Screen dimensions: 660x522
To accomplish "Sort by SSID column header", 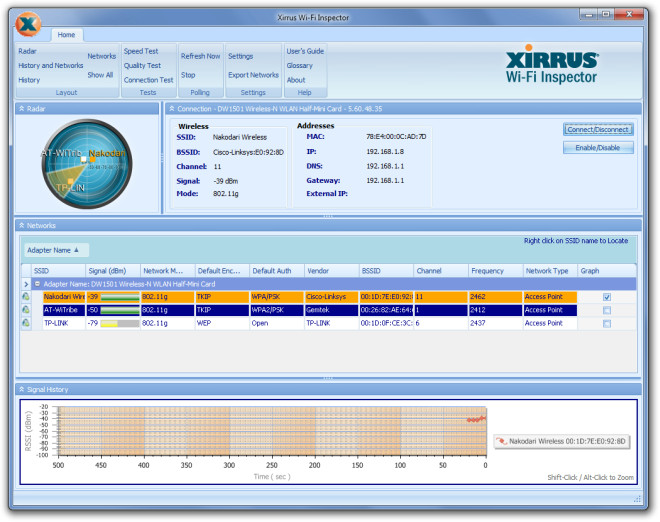I will [58, 271].
